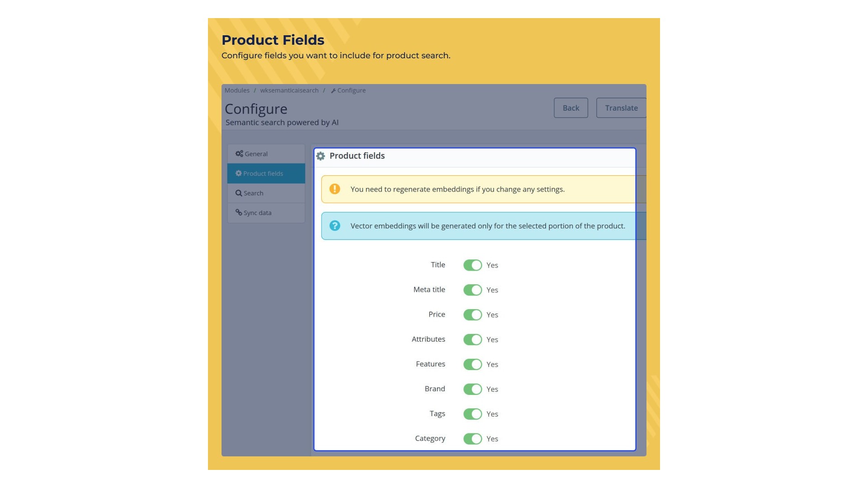Click the wrench icon in breadcrumb
The width and height of the screenshot is (868, 488).
pyautogui.click(x=333, y=91)
